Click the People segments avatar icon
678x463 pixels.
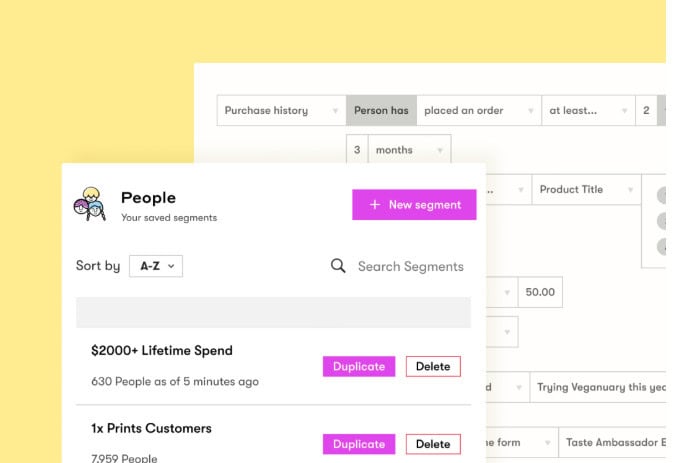point(90,203)
